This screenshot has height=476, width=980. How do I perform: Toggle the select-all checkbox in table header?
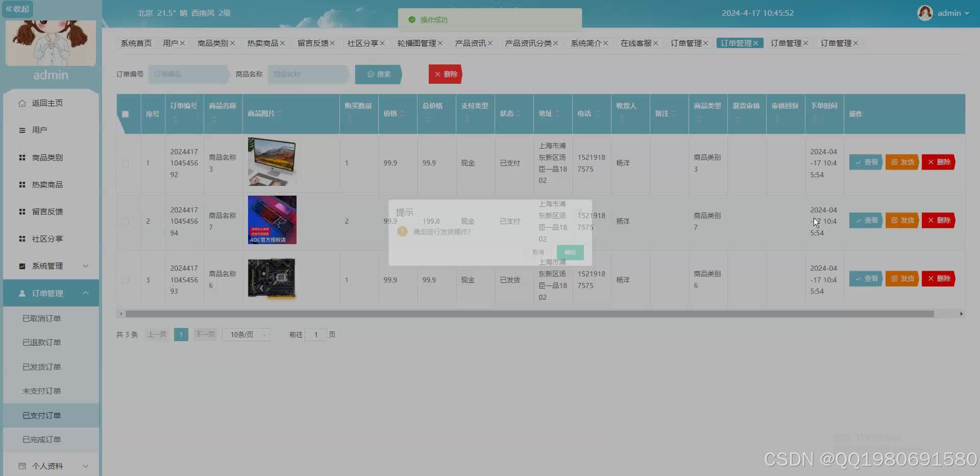126,114
